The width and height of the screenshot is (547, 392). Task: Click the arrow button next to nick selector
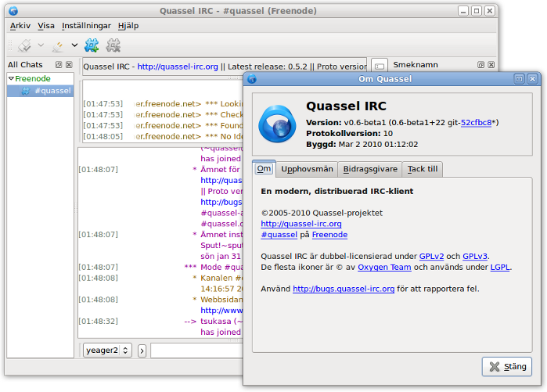142,351
